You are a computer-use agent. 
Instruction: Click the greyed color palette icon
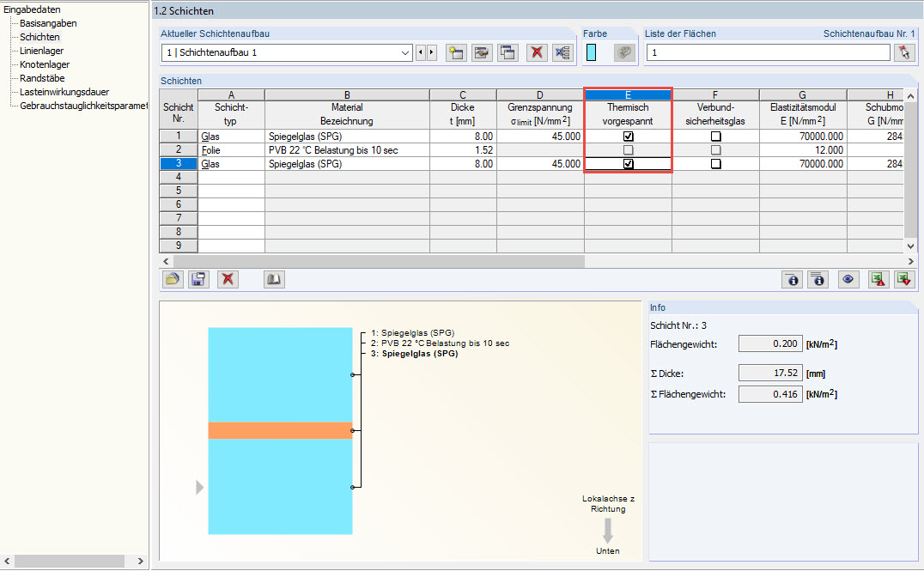tap(624, 53)
